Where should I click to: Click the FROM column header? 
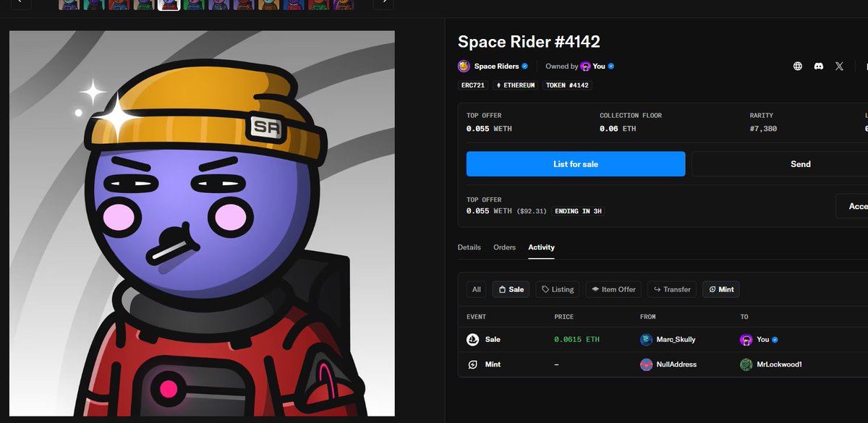(x=648, y=317)
